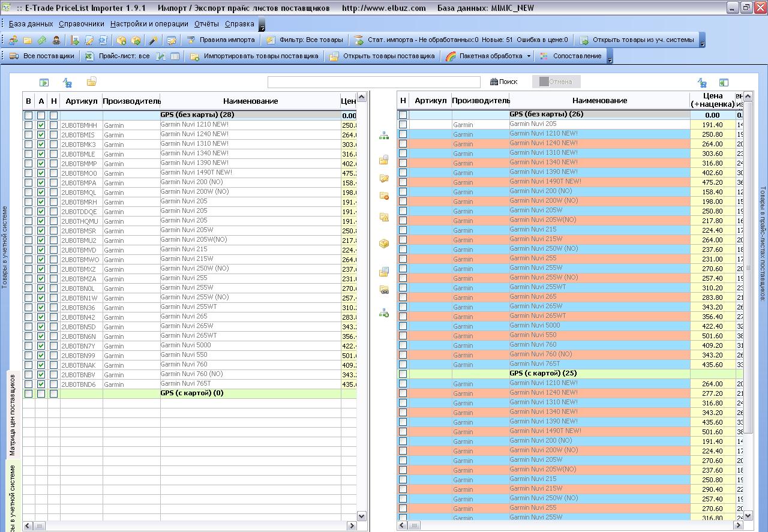Expand the first toolbar's overflow options
Image resolution: width=768 pixels, height=532 pixels.
702,40
